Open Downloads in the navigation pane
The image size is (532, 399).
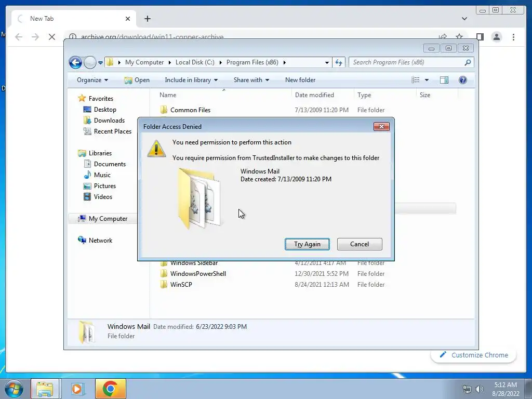point(109,121)
